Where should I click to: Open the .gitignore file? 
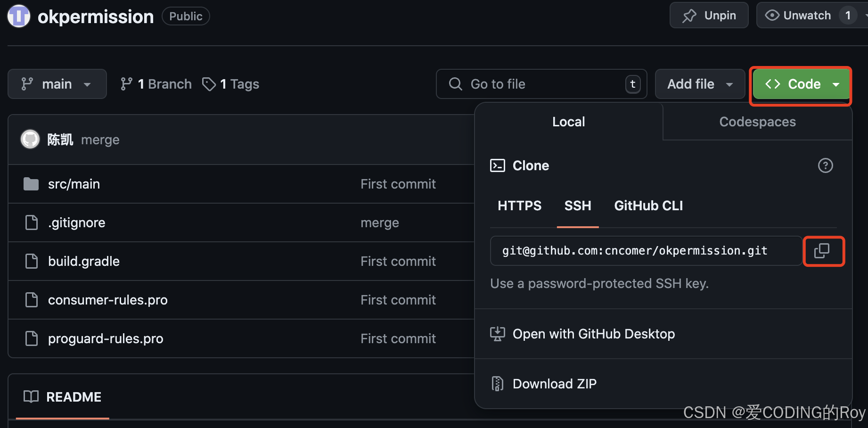(x=77, y=222)
